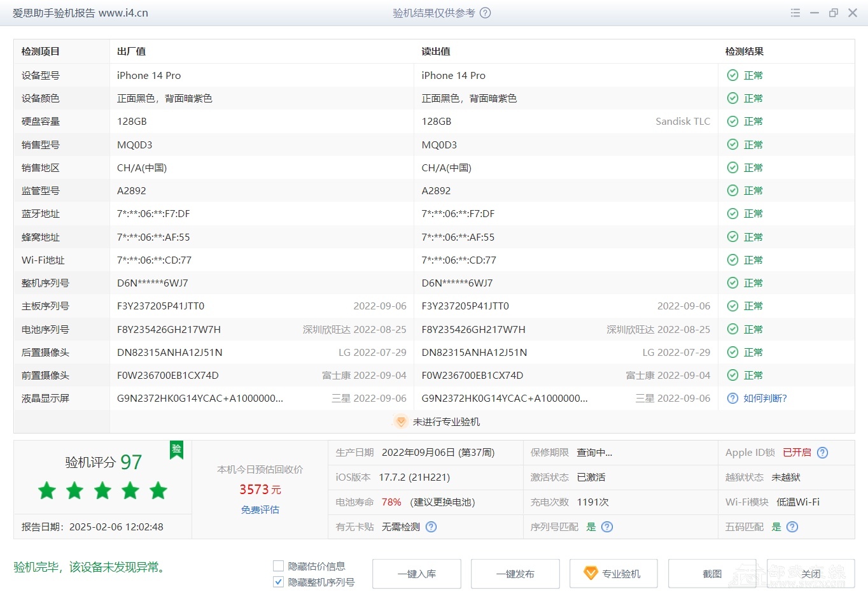Click the diamond icon on 专业验机 button
868x601 pixels.
click(591, 574)
